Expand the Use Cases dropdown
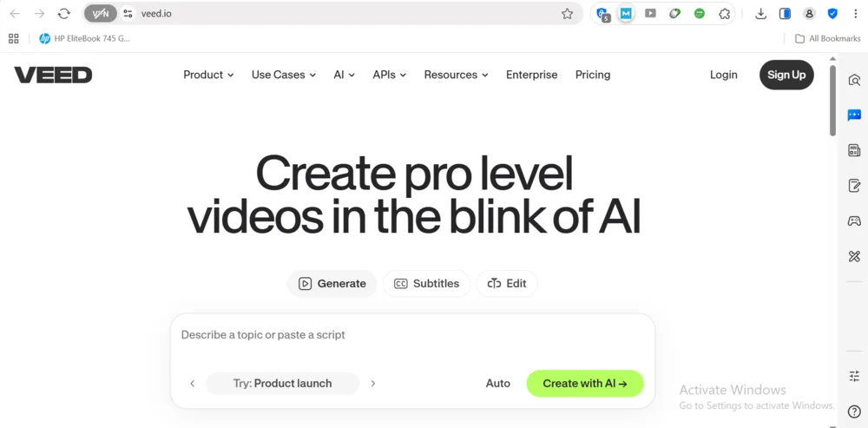The image size is (868, 428). (x=283, y=75)
